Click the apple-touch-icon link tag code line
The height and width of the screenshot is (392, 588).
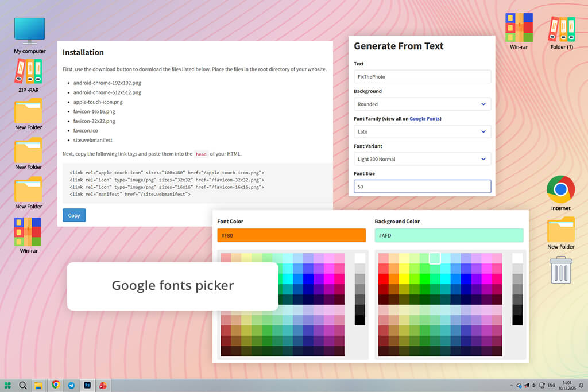pyautogui.click(x=167, y=173)
